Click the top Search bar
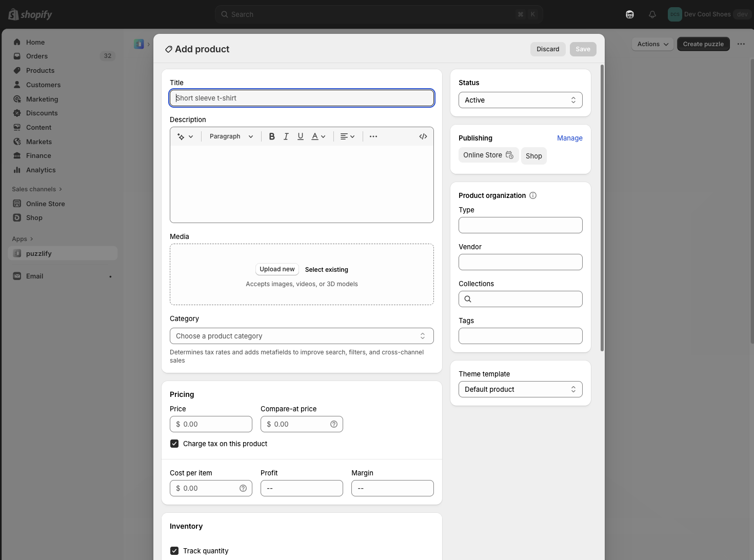 [379, 14]
